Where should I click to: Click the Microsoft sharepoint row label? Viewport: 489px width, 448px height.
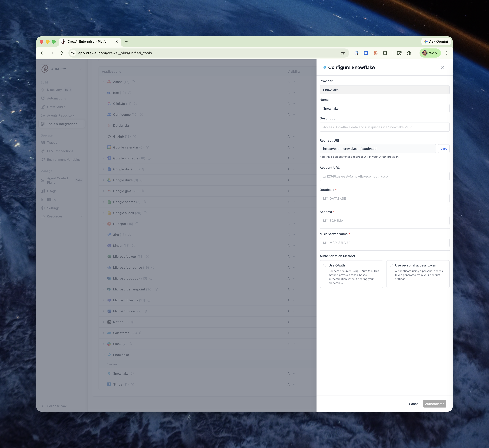tap(129, 289)
